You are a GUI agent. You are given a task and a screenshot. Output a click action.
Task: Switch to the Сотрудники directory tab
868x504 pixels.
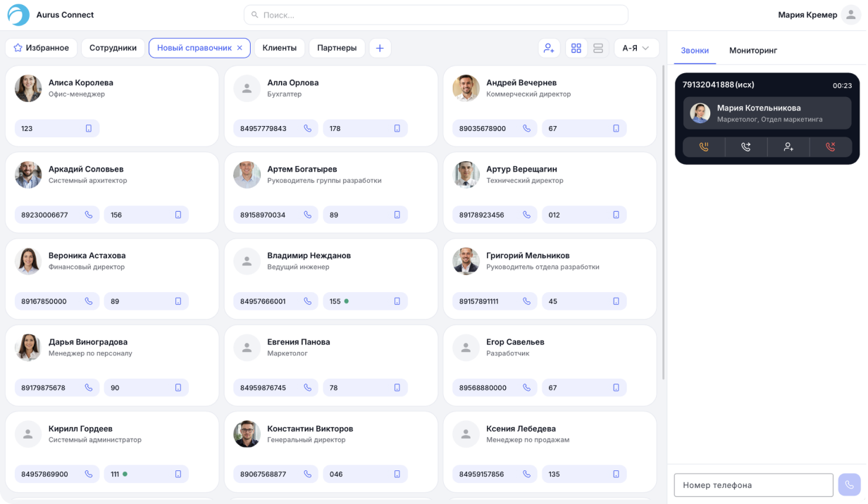pos(113,48)
